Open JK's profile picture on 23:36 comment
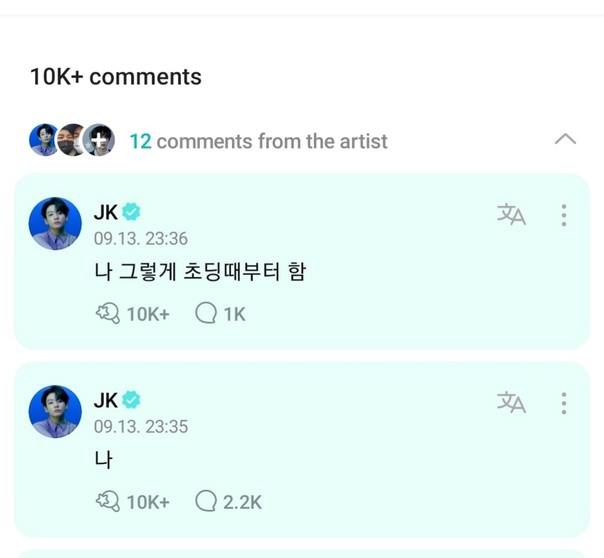The height and width of the screenshot is (558, 604). [x=55, y=223]
